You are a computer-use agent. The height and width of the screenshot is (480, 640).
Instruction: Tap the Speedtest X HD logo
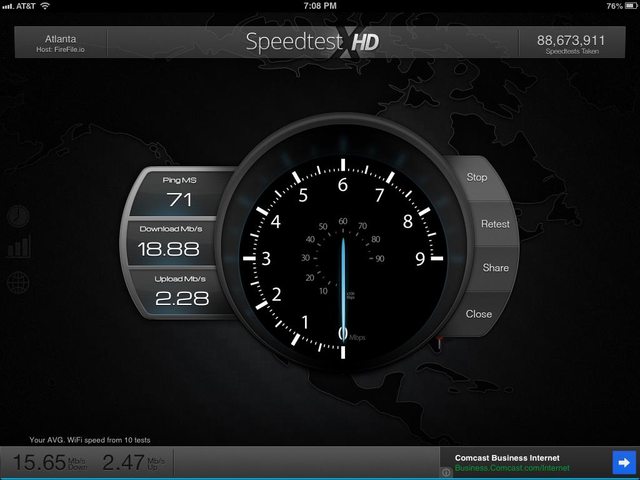click(x=312, y=42)
